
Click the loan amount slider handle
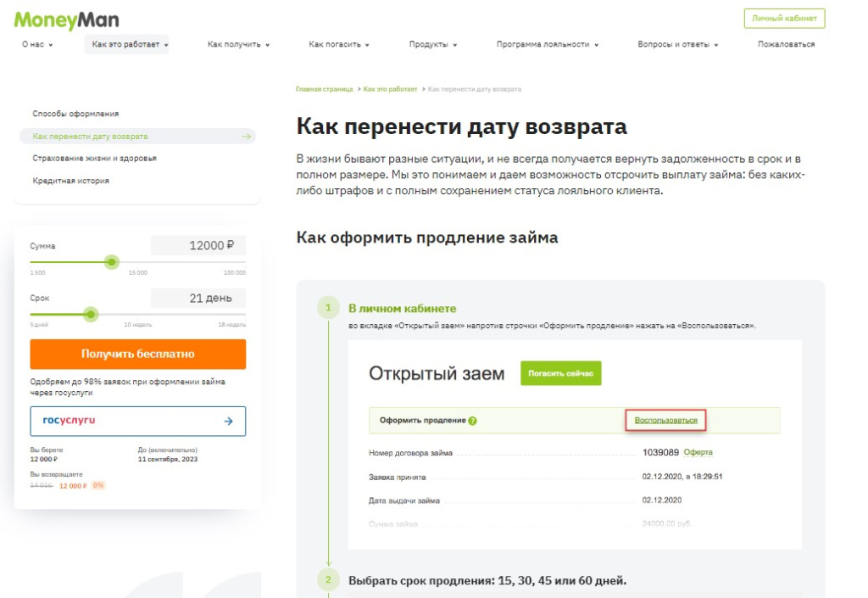pos(112,262)
